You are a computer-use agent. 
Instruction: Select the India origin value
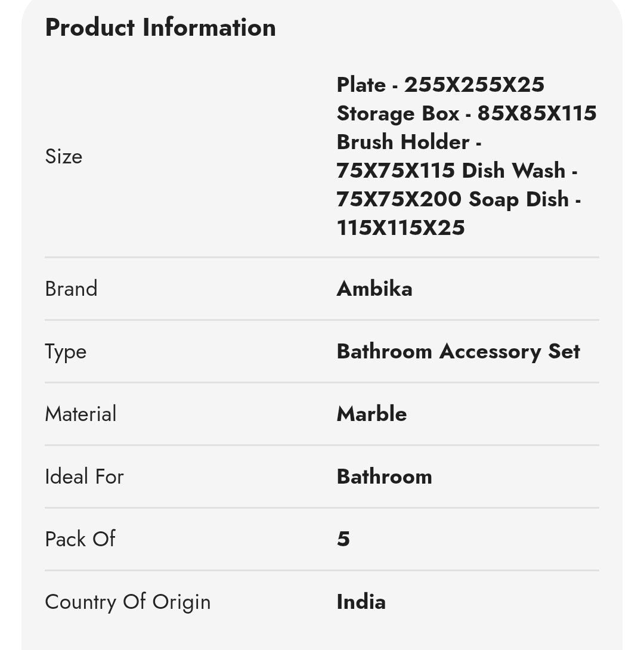pyautogui.click(x=361, y=602)
